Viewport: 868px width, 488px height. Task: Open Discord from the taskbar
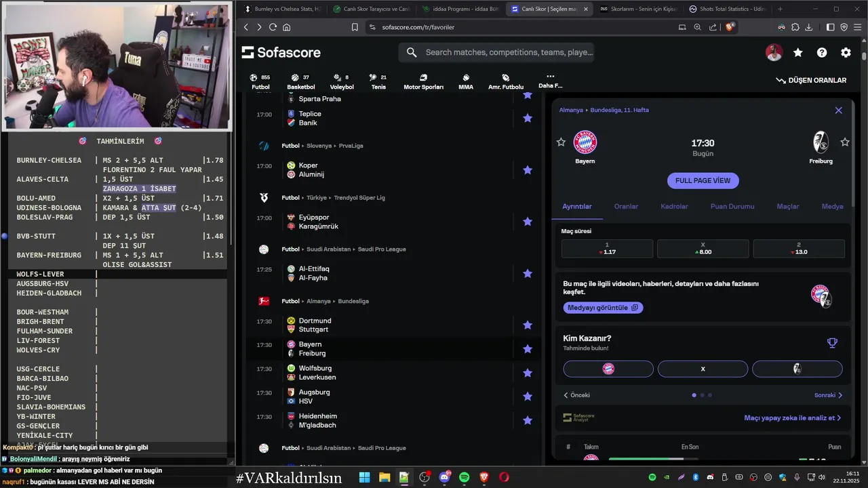pos(445,477)
